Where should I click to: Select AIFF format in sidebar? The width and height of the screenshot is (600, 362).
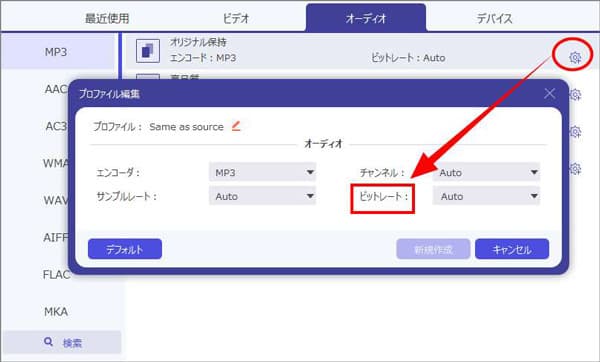pos(56,237)
